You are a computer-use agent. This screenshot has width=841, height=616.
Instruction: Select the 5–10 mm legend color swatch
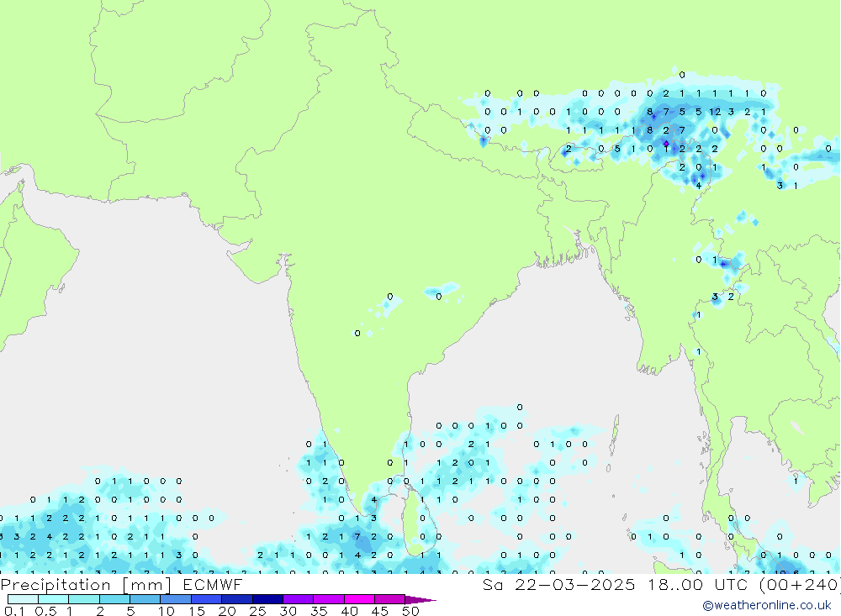145,599
